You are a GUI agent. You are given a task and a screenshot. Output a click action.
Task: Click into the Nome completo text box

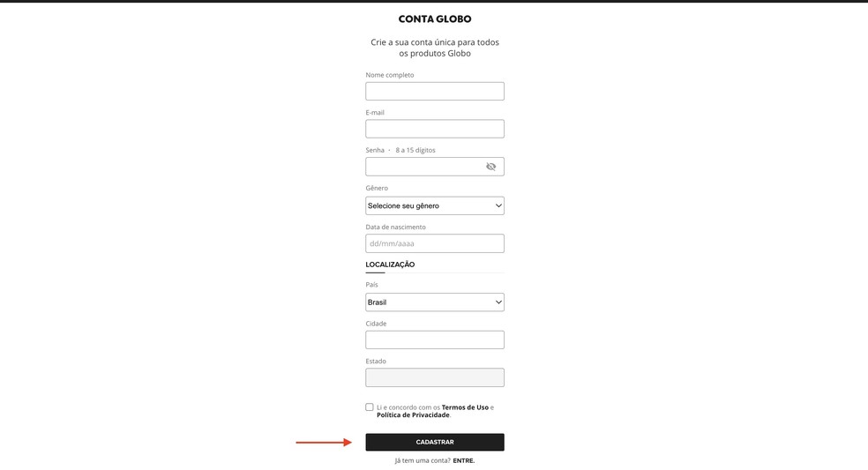(x=435, y=92)
